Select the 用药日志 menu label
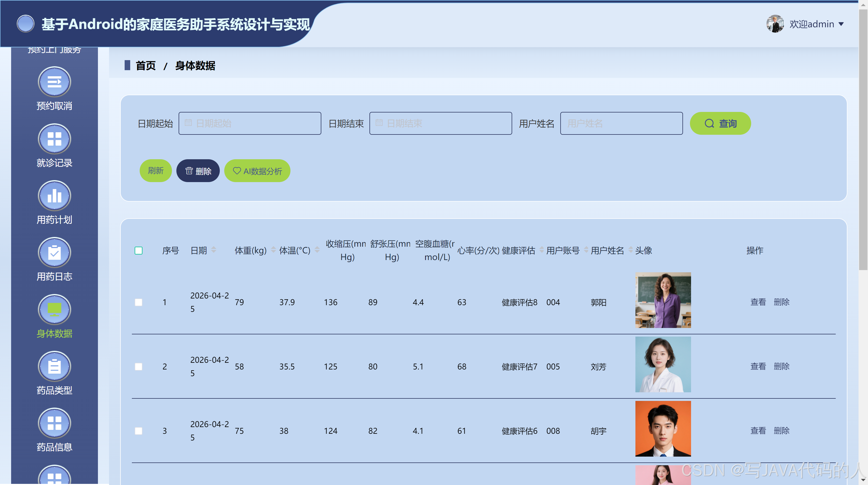This screenshot has width=868, height=485. (54, 276)
